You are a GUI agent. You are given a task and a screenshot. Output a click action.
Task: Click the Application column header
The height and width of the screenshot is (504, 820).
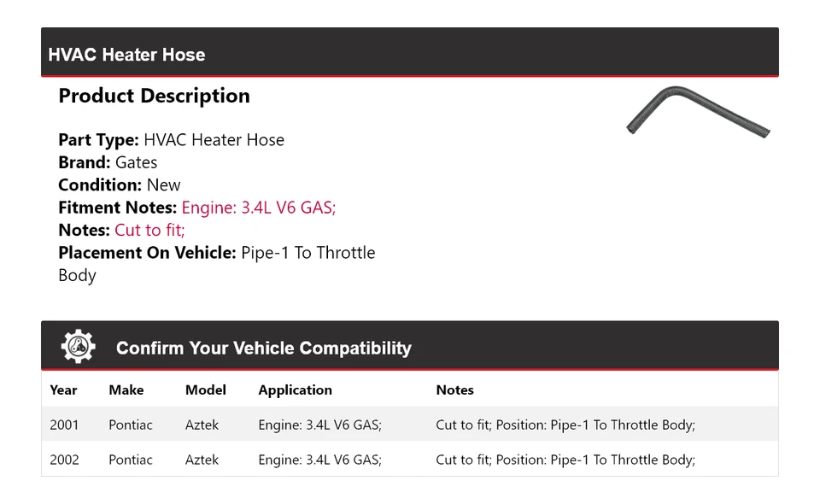tap(295, 390)
